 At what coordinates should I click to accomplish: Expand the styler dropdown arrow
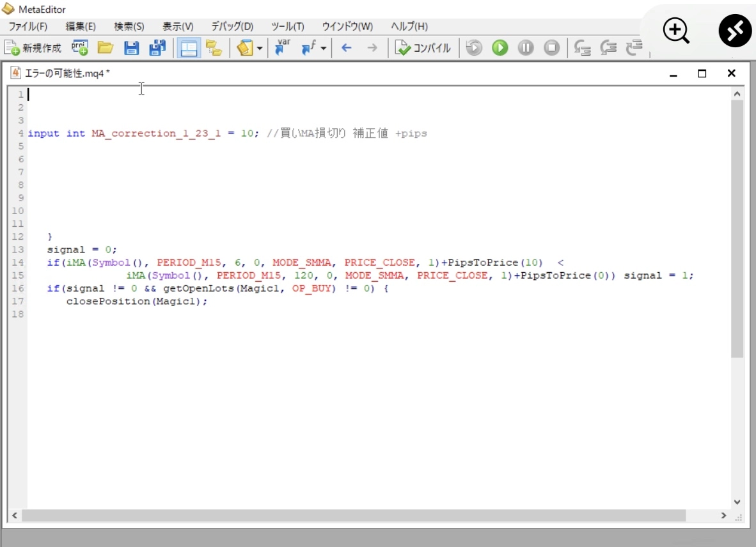click(x=260, y=49)
